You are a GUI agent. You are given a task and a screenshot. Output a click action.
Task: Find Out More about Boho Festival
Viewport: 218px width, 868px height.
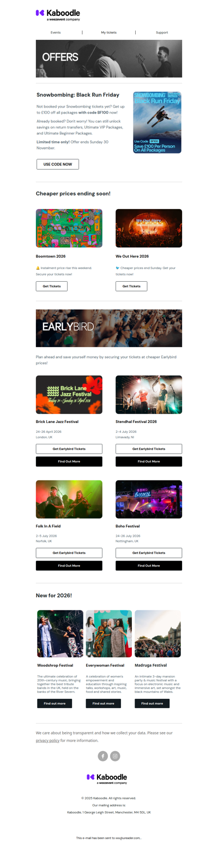149,566
